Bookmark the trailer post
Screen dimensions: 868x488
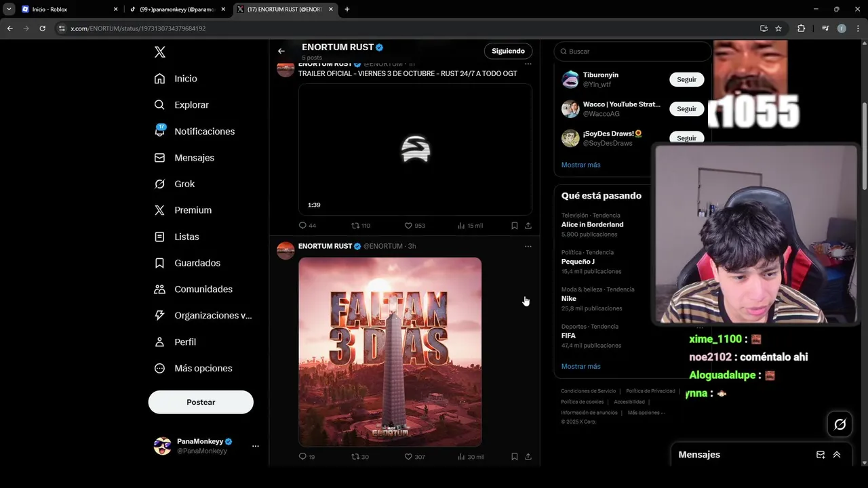[x=515, y=226]
